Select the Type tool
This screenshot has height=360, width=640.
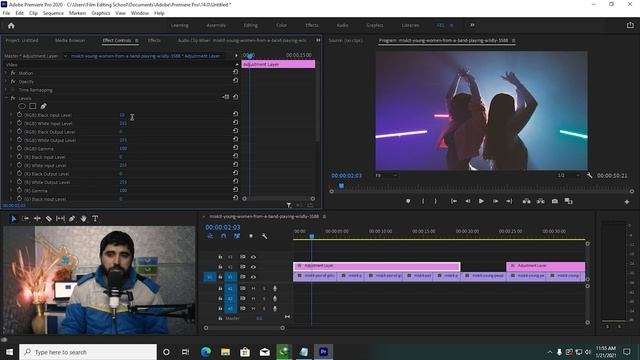pos(95,219)
